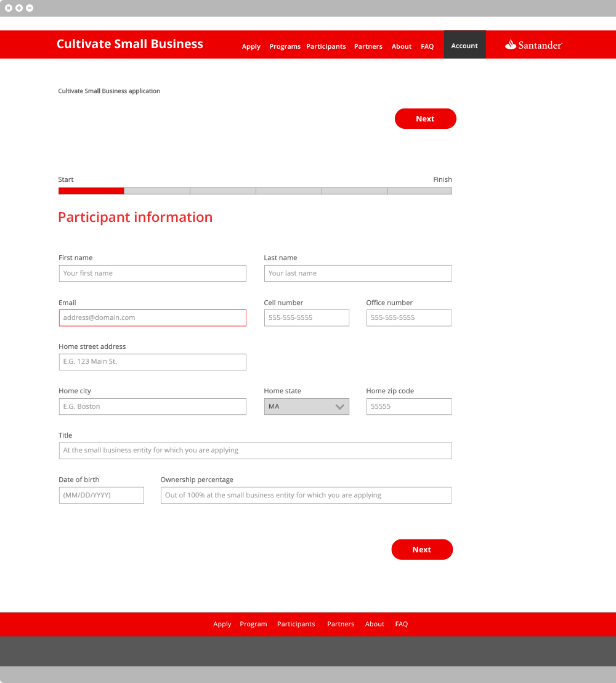Navigate to the Programs menu item
The height and width of the screenshot is (683, 616).
[285, 46]
